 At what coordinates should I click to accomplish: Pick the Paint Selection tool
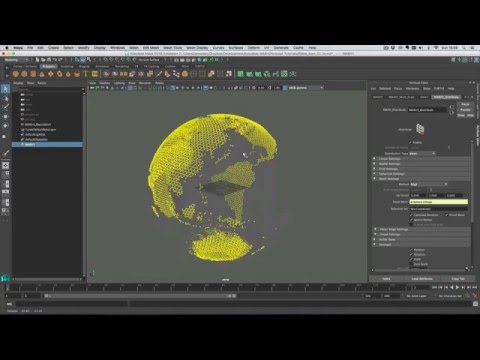pyautogui.click(x=5, y=107)
